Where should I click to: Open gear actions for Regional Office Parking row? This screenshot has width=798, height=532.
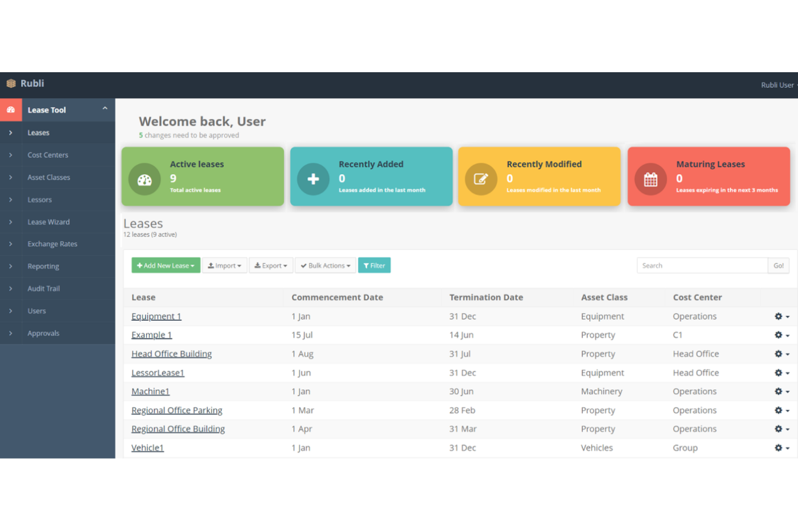(782, 410)
